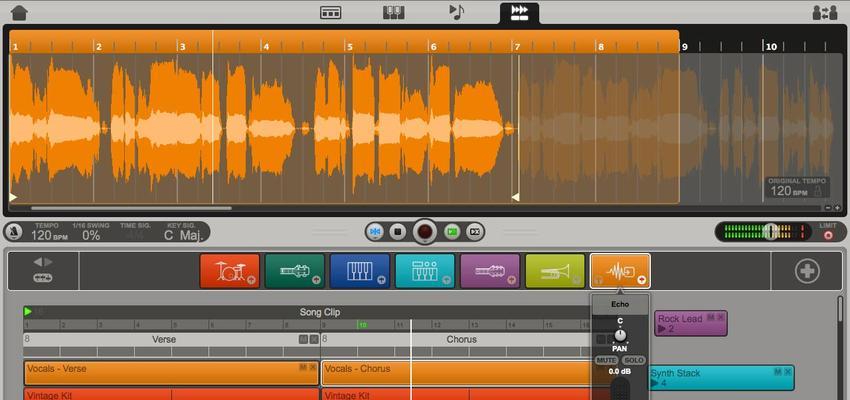Adjust the track volume fader below 0.0 dB
Screen dimensions: 850x400
click(620, 389)
